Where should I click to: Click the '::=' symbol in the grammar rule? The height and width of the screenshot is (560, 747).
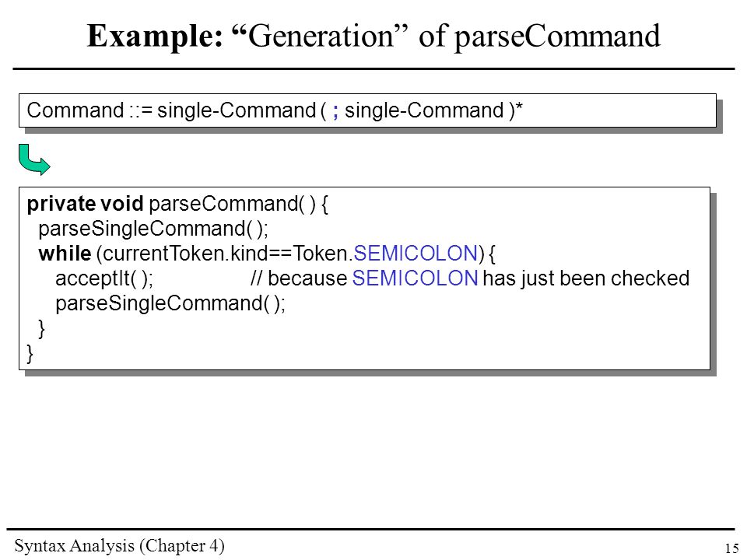[140, 110]
